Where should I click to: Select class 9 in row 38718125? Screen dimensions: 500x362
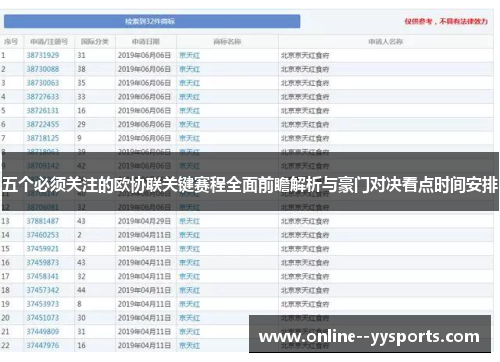(79, 138)
